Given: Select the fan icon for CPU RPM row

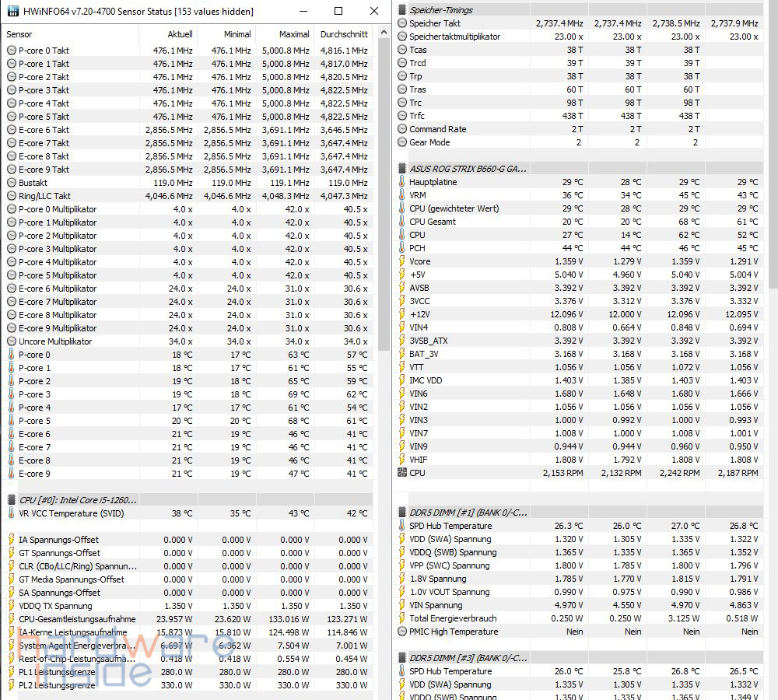Looking at the screenshot, I should tap(401, 473).
